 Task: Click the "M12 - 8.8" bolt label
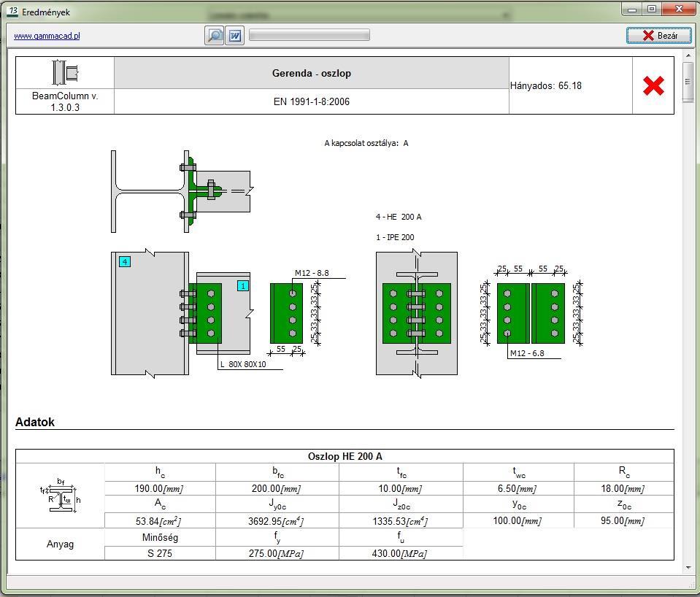pyautogui.click(x=312, y=273)
